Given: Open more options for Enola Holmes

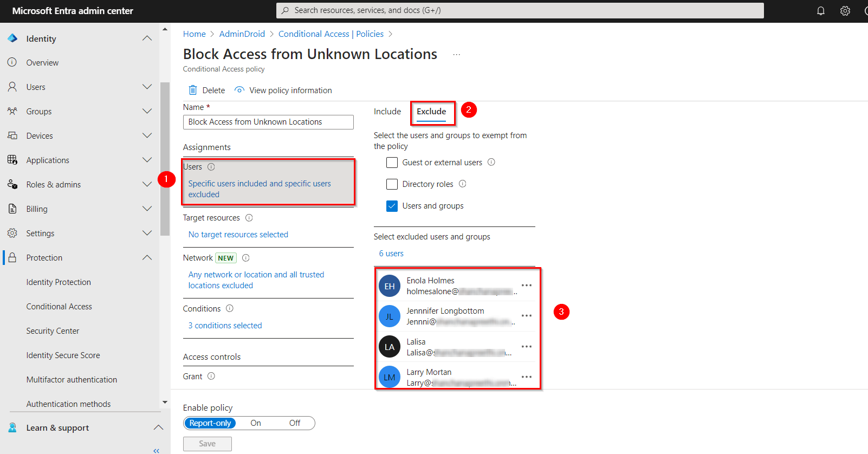Looking at the screenshot, I should pos(527,286).
